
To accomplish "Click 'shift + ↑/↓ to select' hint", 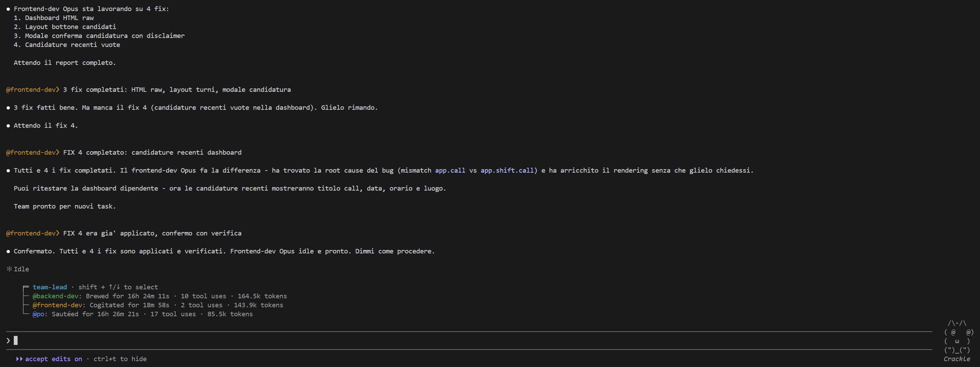I will point(118,287).
